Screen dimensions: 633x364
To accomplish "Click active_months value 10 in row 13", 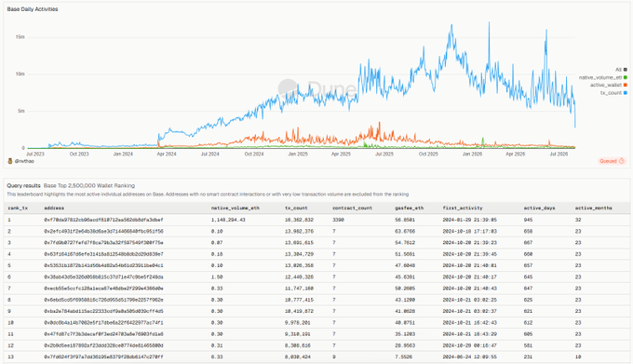I will (x=578, y=357).
